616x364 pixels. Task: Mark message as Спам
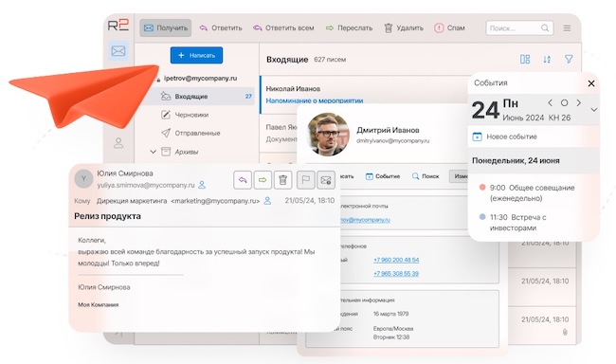tap(449, 27)
